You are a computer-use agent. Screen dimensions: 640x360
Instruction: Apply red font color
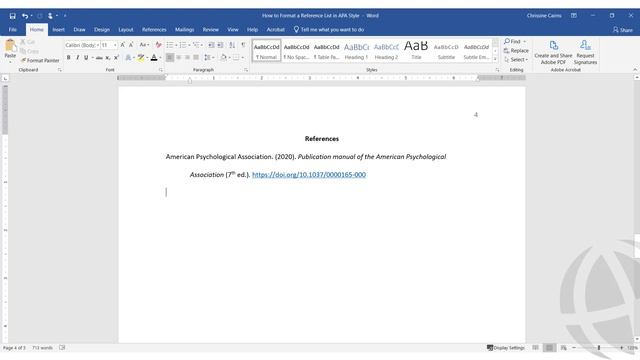point(154,58)
